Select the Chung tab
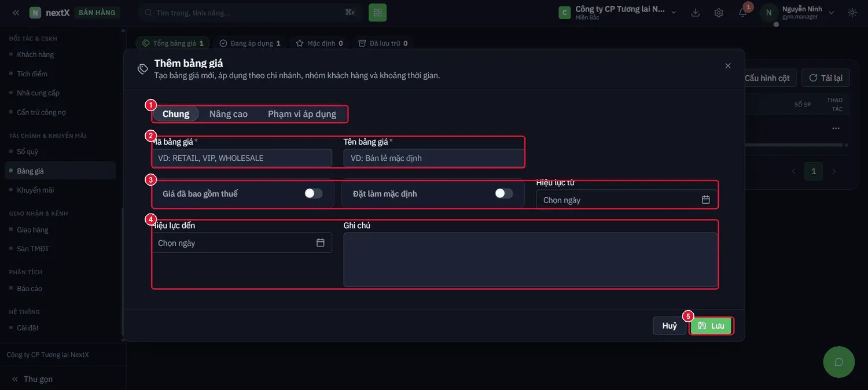Viewport: 868px width, 390px height. click(x=176, y=114)
